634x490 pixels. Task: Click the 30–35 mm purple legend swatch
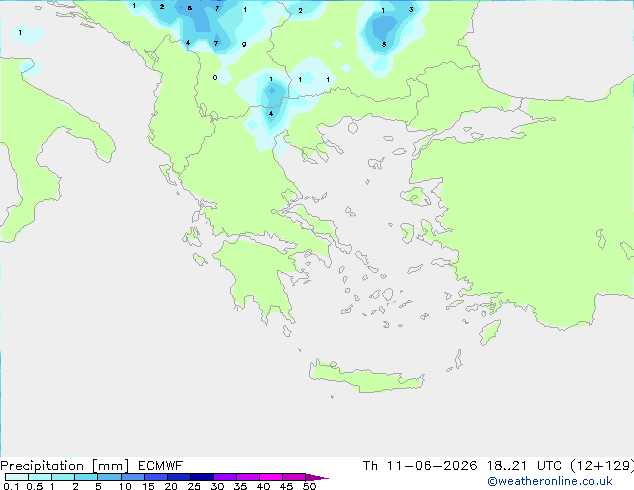pyautogui.click(x=225, y=477)
